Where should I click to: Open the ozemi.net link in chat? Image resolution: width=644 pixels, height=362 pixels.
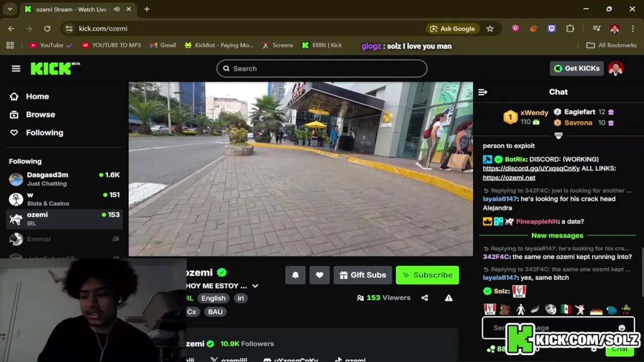pyautogui.click(x=509, y=177)
